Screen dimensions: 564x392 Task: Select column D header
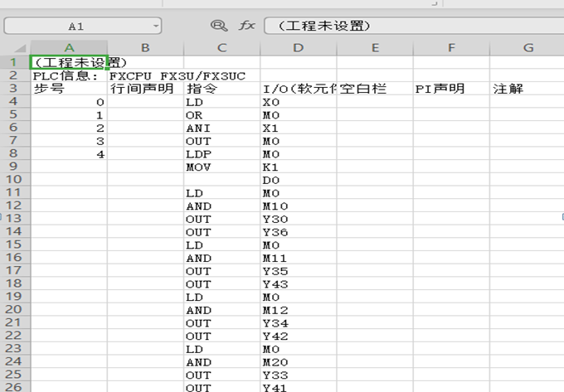299,48
